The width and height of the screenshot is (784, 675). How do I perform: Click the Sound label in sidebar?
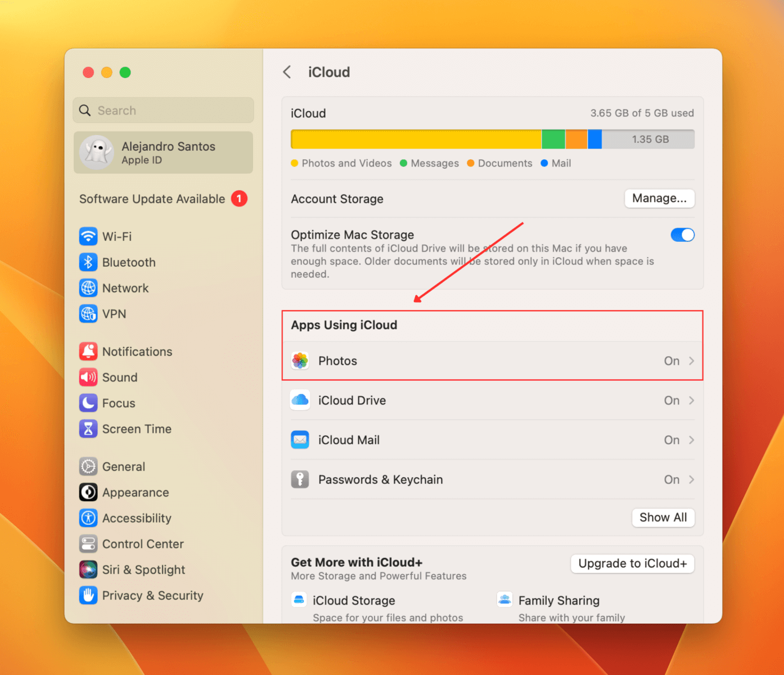tap(120, 377)
